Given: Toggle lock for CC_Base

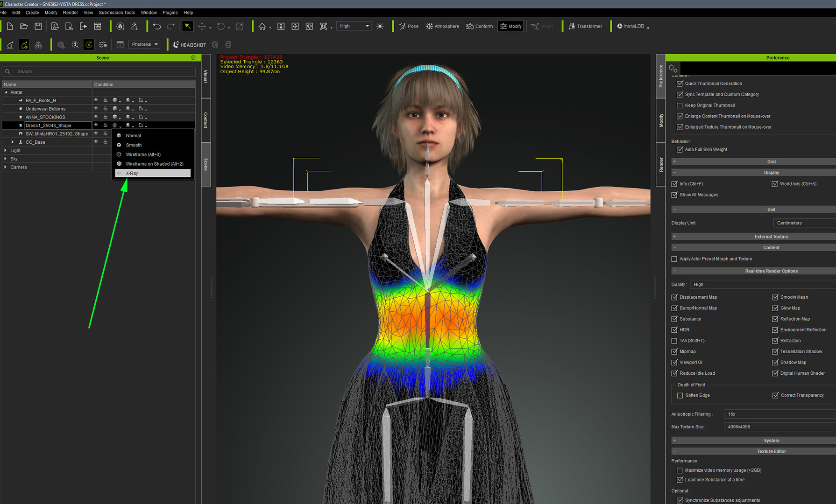Looking at the screenshot, I should point(106,142).
